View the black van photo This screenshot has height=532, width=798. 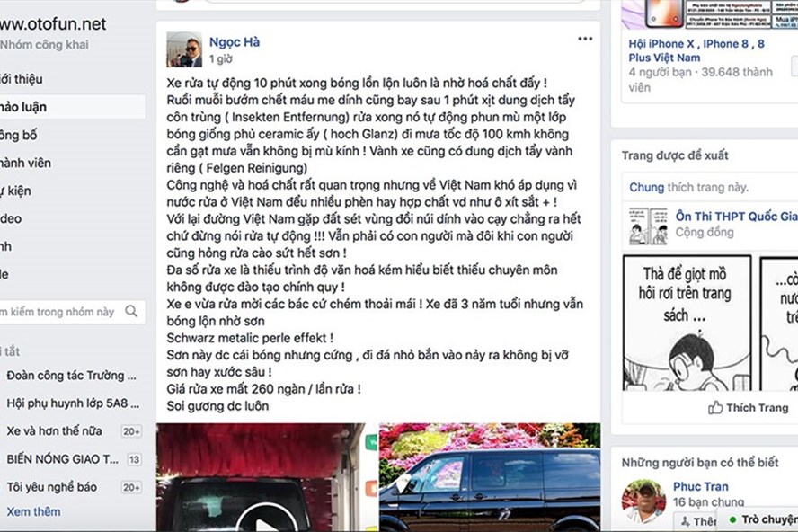click(490, 477)
